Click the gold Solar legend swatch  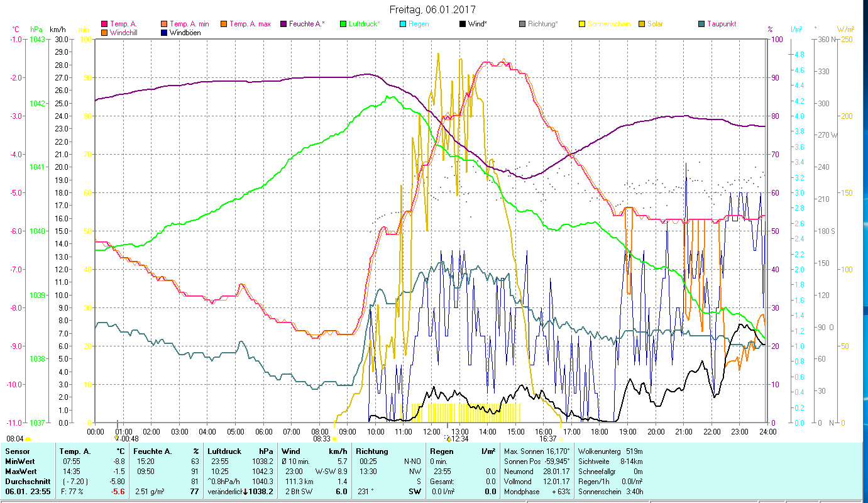642,24
